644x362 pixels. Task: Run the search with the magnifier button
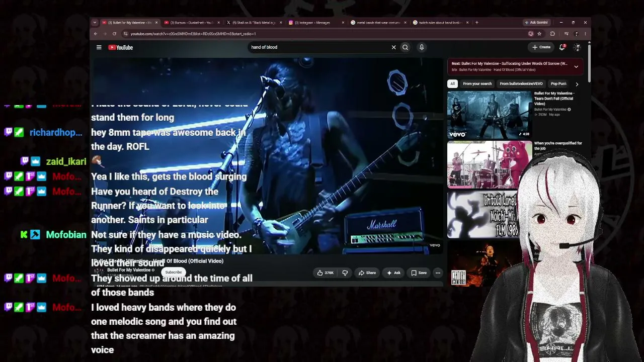pos(405,47)
